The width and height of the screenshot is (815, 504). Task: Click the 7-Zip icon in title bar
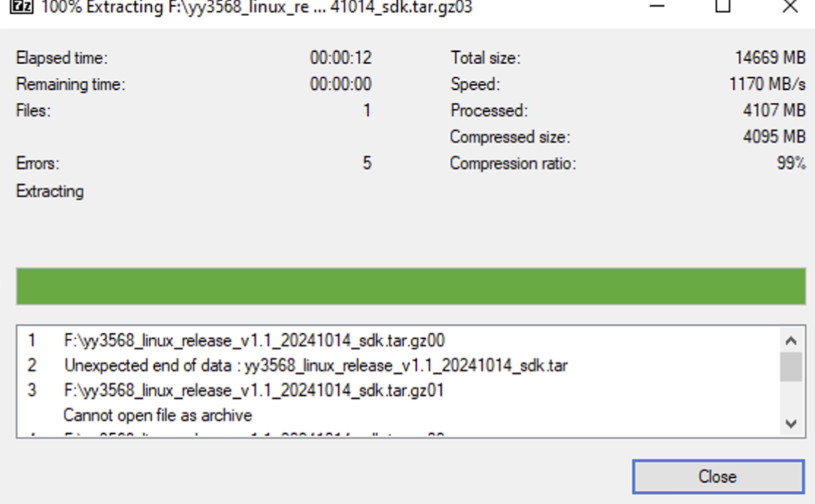click(x=24, y=7)
